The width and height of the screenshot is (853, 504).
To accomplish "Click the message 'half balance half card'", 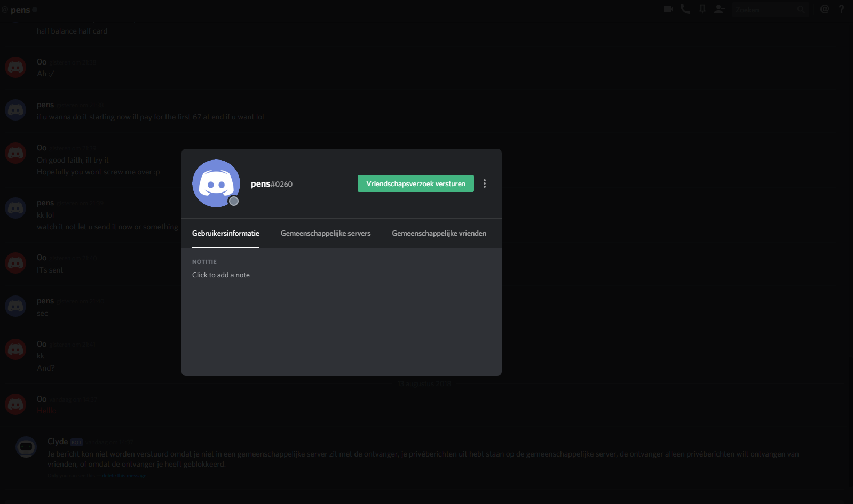I will tap(72, 31).
